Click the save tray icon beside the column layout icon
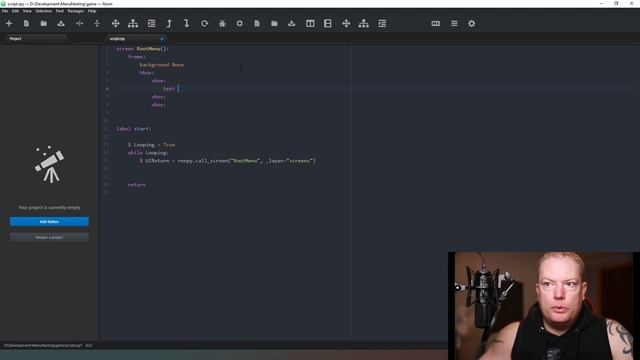The width and height of the screenshot is (640, 360). (291, 24)
